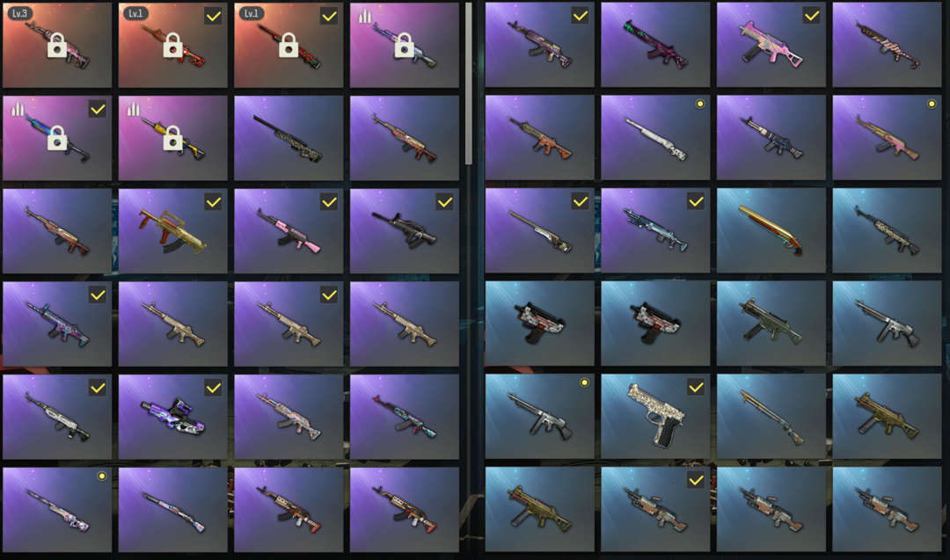
Task: Click yellow dot on Tommy gun tile
Action: tap(585, 382)
